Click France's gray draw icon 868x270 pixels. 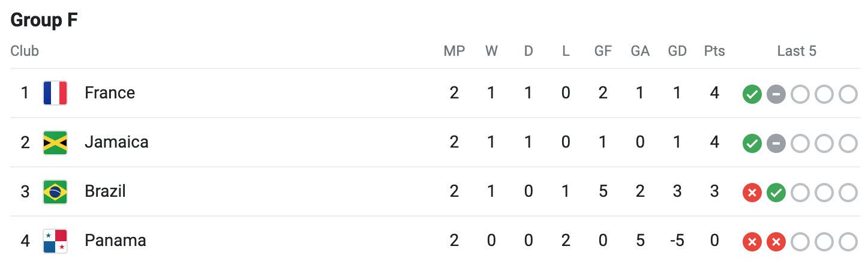click(776, 94)
